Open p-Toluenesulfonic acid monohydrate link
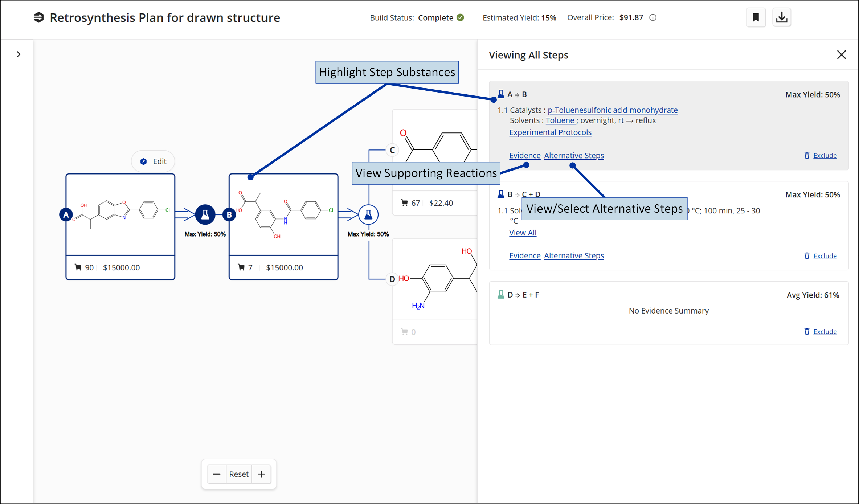The image size is (859, 504). [613, 110]
